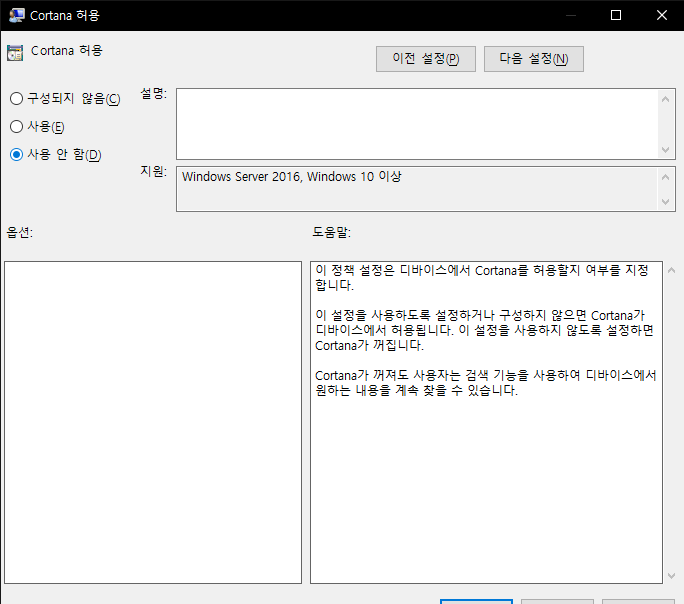Select the 사용(E) radio button
Viewport: 684px width, 604px height.
point(17,126)
